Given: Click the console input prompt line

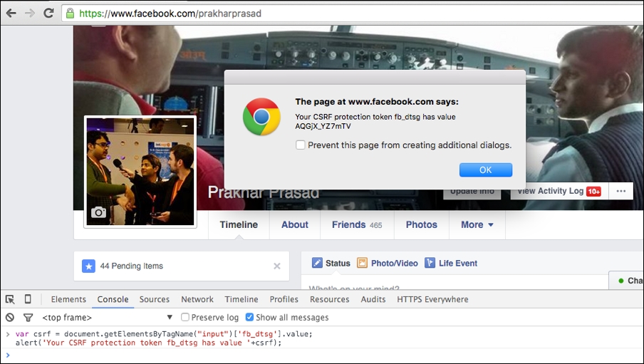Looking at the screenshot, I should click(x=322, y=355).
